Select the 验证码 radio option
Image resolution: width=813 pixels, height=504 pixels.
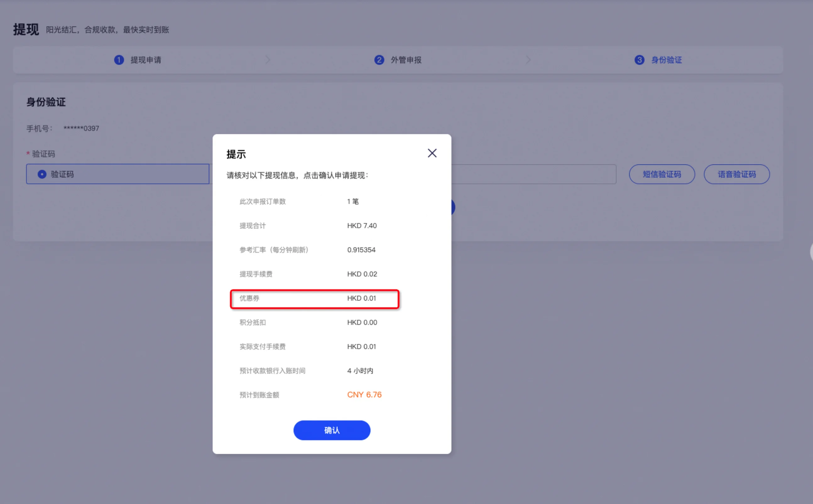click(x=42, y=174)
